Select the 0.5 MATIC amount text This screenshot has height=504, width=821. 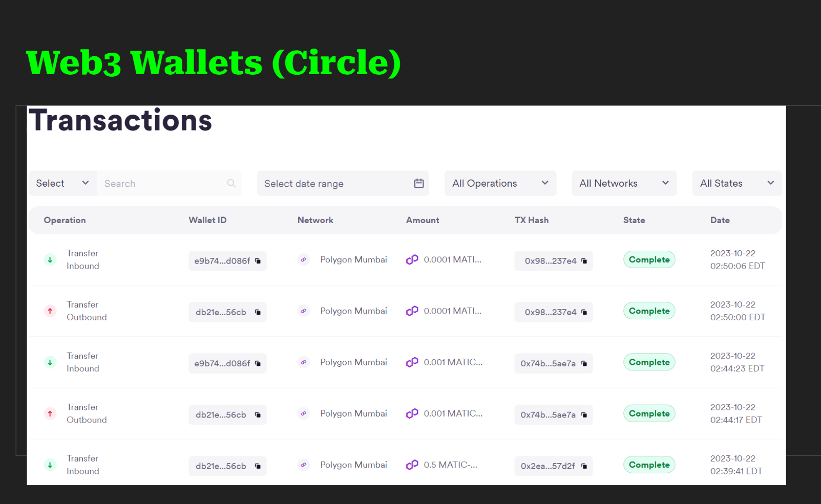pos(450,465)
